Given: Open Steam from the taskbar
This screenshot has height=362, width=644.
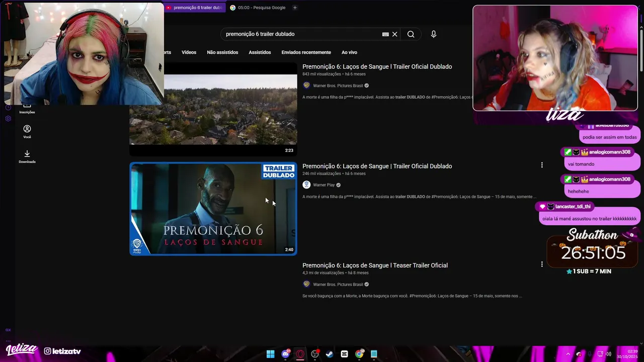Looking at the screenshot, I should [330, 354].
